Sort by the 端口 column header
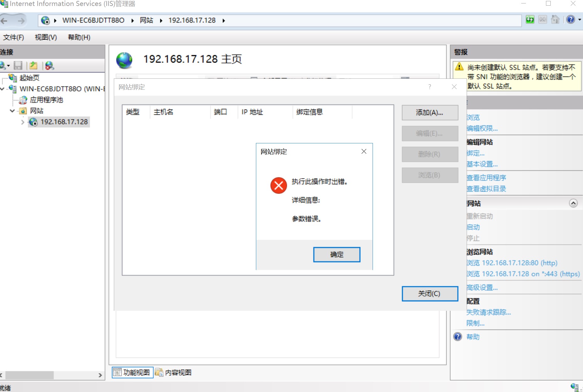The image size is (583, 392). click(224, 112)
